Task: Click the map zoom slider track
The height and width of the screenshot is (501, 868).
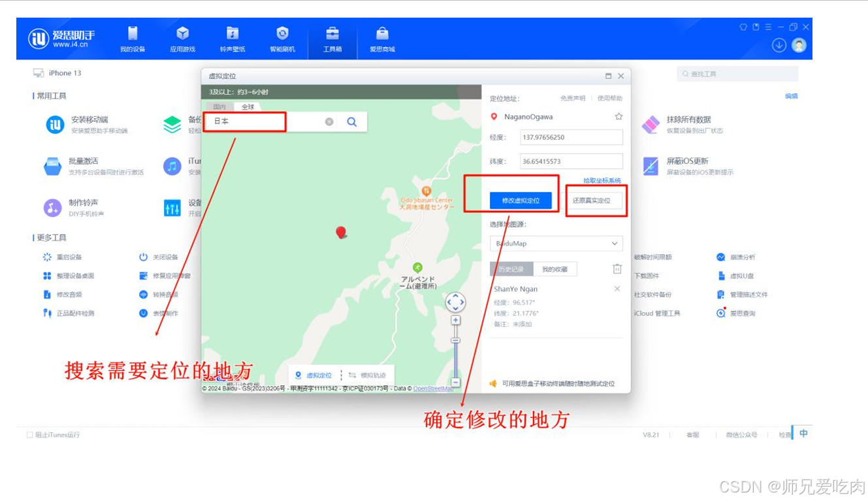Action: (x=455, y=351)
